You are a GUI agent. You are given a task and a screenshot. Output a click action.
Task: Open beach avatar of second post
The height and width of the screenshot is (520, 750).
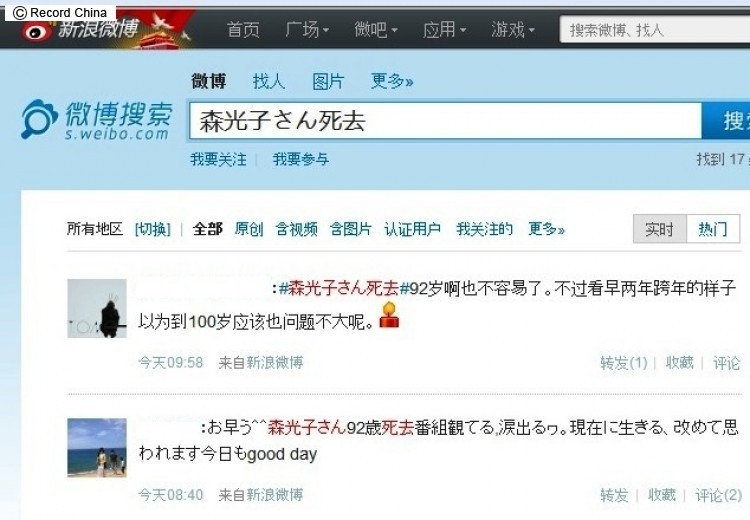point(97,448)
